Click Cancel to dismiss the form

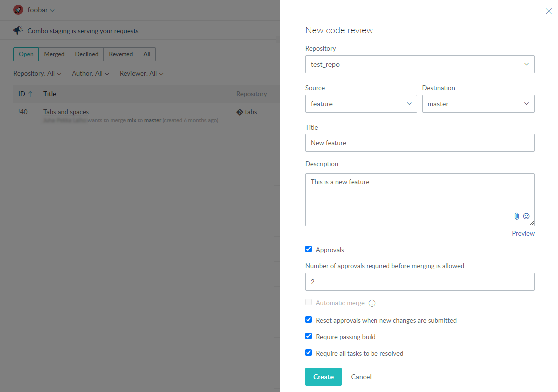(361, 377)
